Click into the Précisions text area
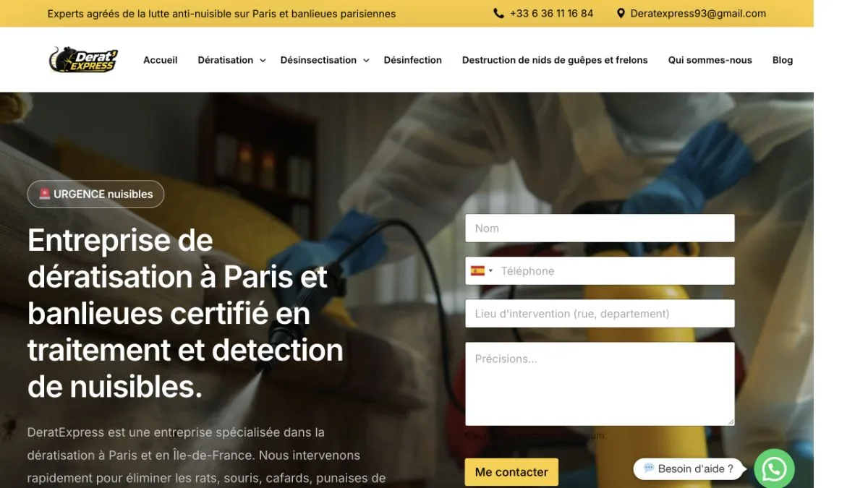 600,384
